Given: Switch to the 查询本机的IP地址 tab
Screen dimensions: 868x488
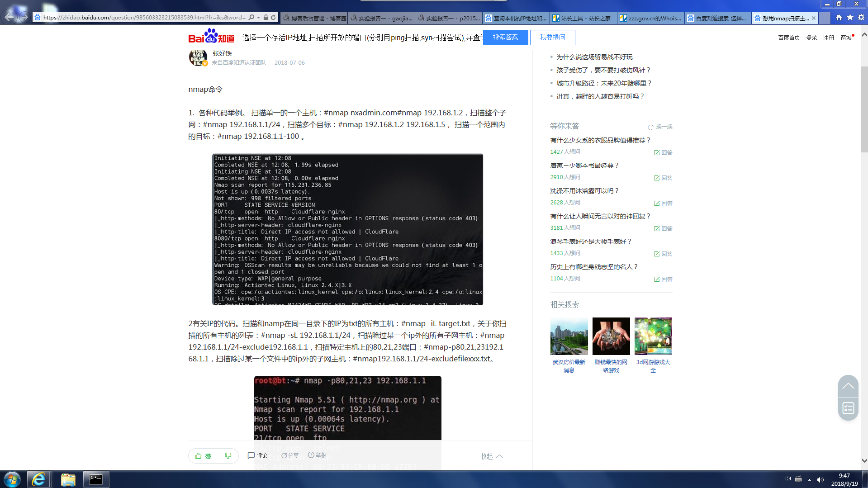Looking at the screenshot, I should point(516,18).
